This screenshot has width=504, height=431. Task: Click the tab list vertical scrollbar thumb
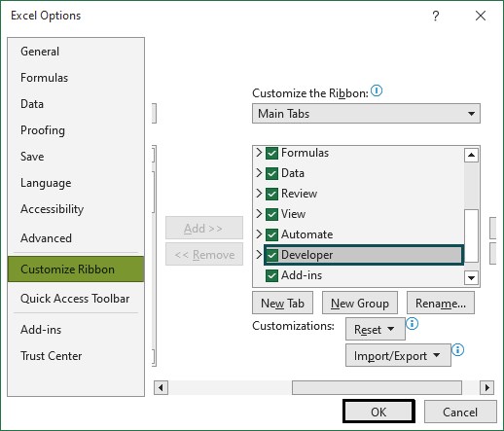[471, 235]
